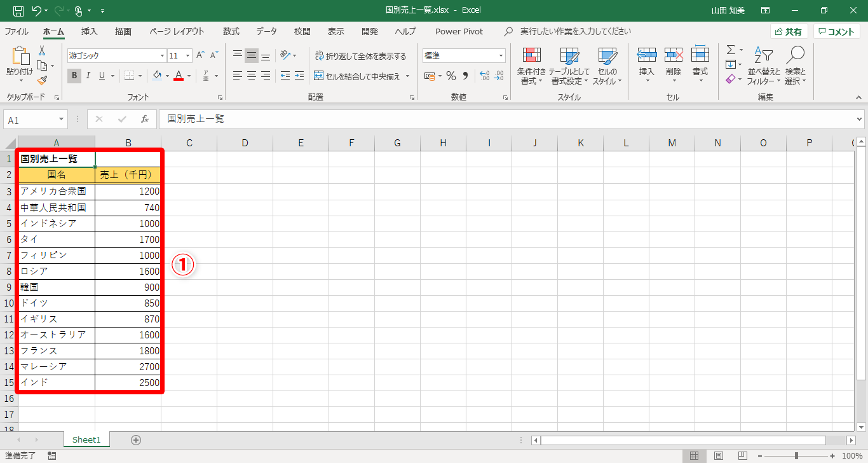This screenshot has width=868, height=463.
Task: Cut selection with the scissors icon
Action: point(42,51)
